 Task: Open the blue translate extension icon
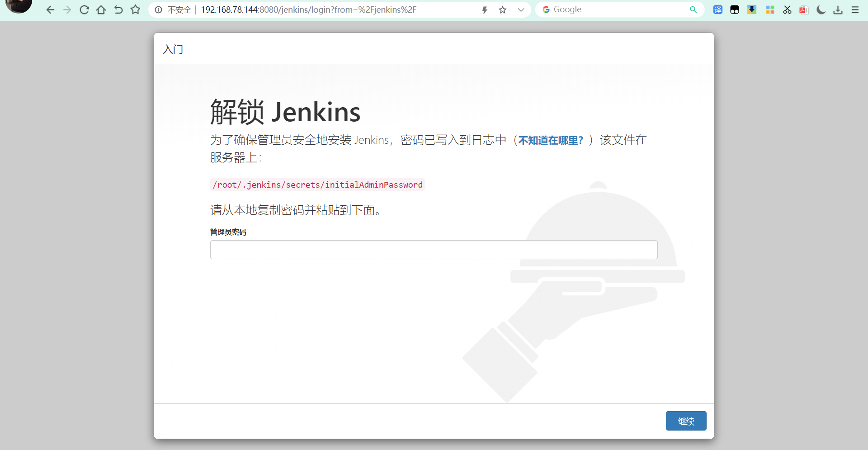tap(718, 10)
